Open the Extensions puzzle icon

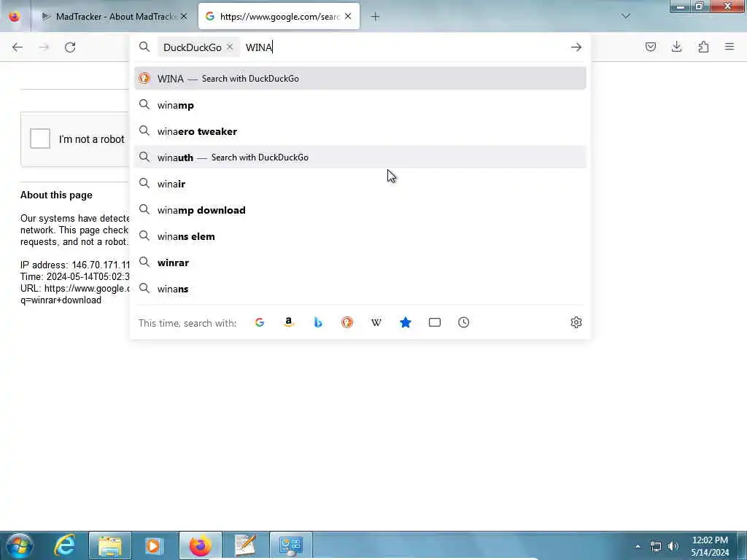703,47
